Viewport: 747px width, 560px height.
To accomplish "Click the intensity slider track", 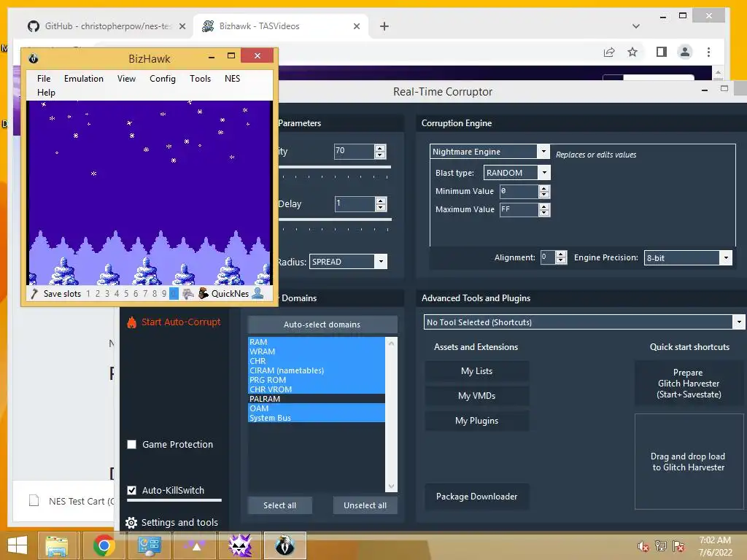I will pos(334,167).
